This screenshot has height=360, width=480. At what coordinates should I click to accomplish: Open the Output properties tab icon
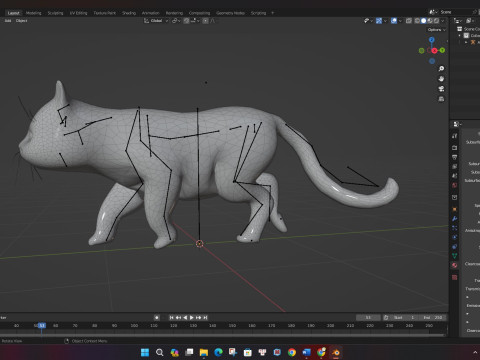[455, 157]
